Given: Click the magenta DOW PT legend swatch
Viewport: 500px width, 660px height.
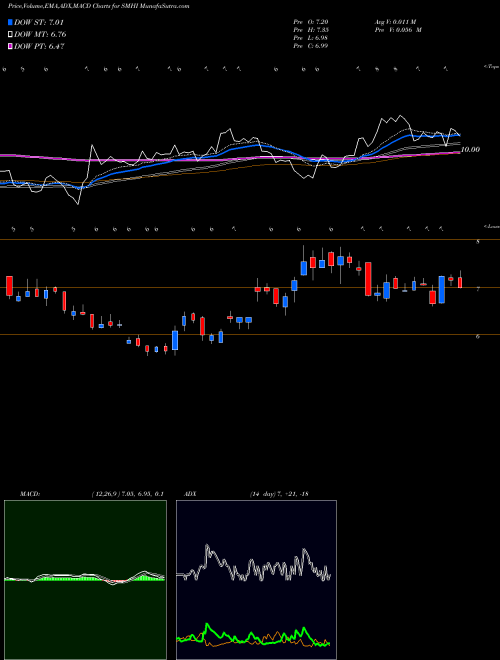Looking at the screenshot, I should pos(10,46).
